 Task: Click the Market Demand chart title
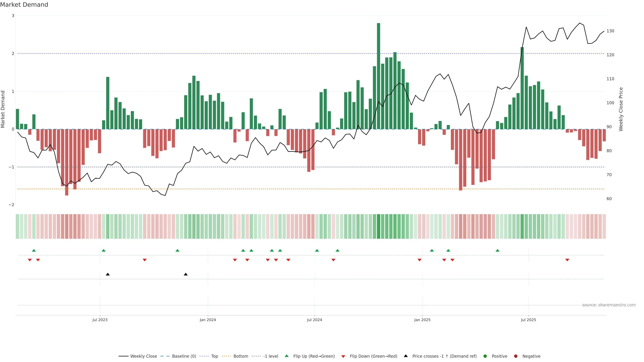[x=24, y=5]
